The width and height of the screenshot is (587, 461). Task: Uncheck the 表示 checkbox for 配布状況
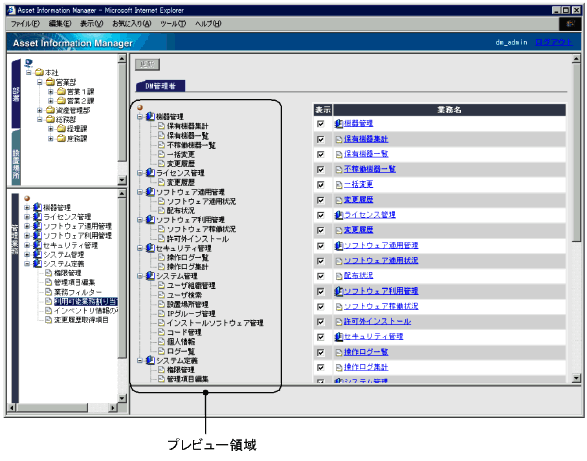[320, 276]
